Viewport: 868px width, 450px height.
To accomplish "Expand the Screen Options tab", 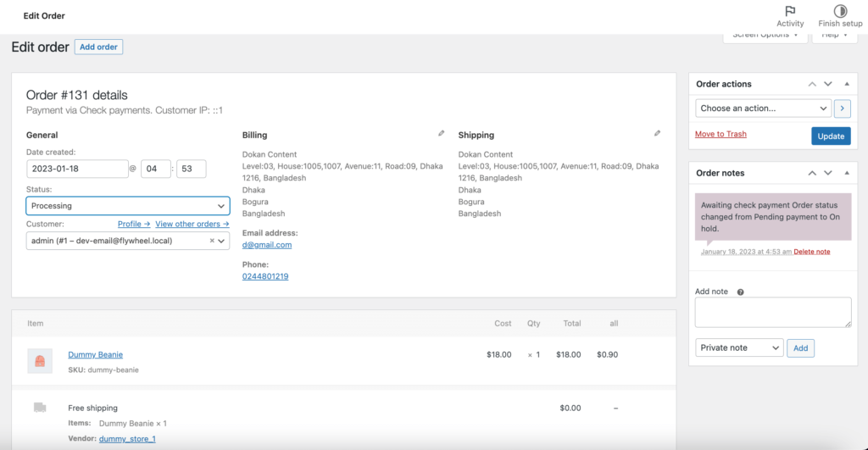I will (x=765, y=36).
